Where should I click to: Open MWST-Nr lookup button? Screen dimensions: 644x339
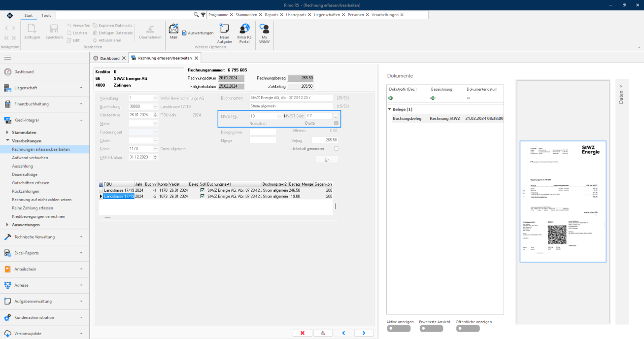pyautogui.click(x=279, y=116)
